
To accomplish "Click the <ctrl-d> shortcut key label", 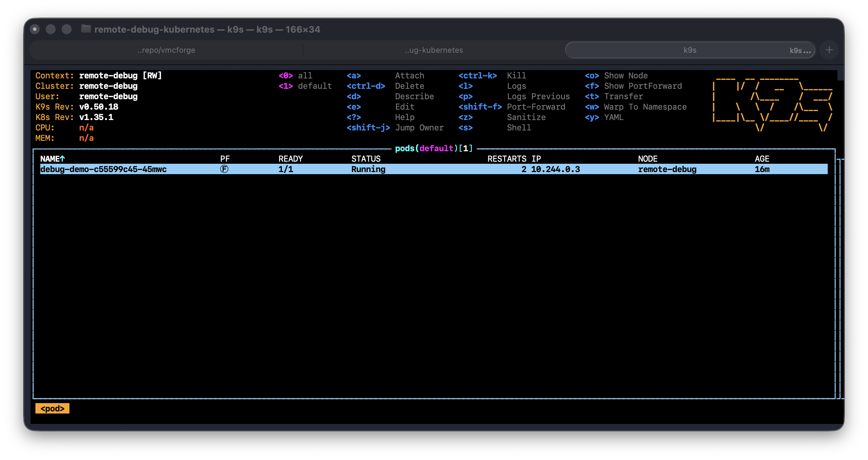I will pos(366,86).
